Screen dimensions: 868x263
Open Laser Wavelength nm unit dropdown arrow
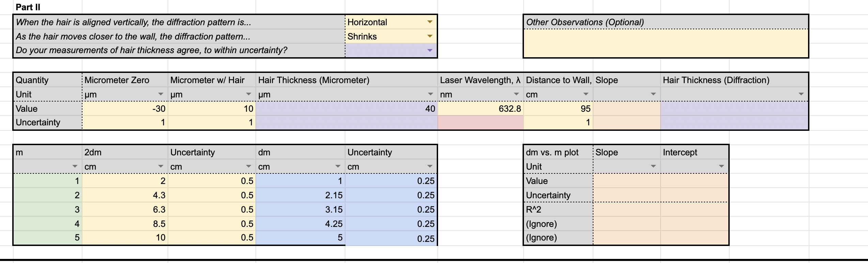[x=516, y=94]
